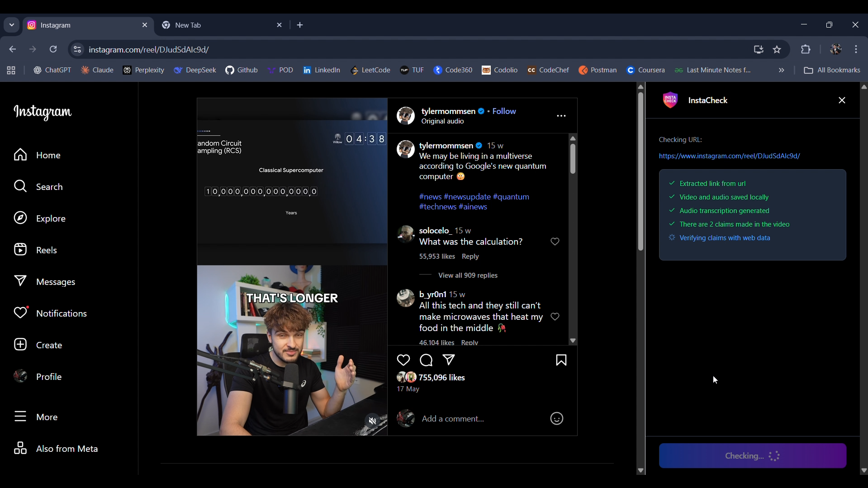868x488 pixels.
Task: Open Chrome profile avatar
Action: [x=835, y=49]
